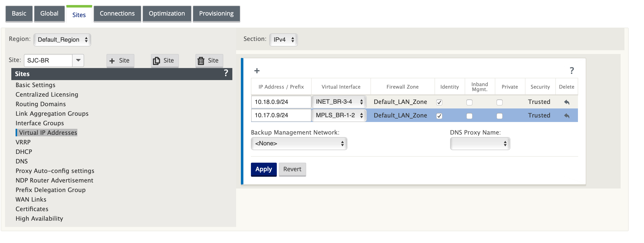644x243 pixels.
Task: Open the Backup Management Network dropdown
Action: 299,144
